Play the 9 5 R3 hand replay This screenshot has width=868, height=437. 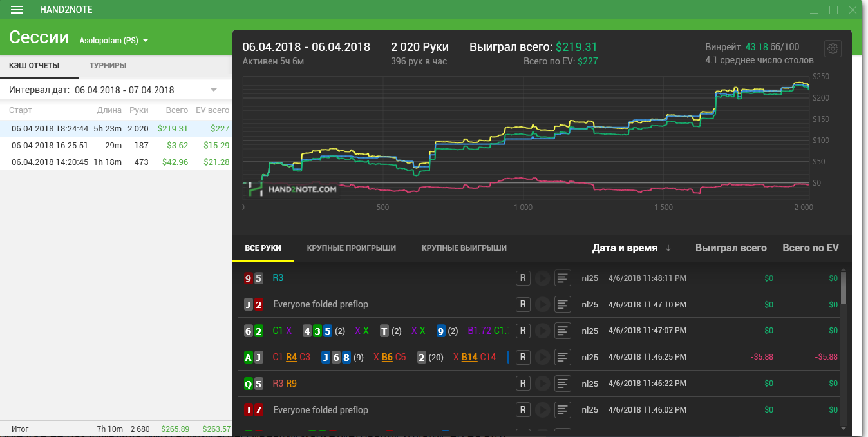pos(543,278)
